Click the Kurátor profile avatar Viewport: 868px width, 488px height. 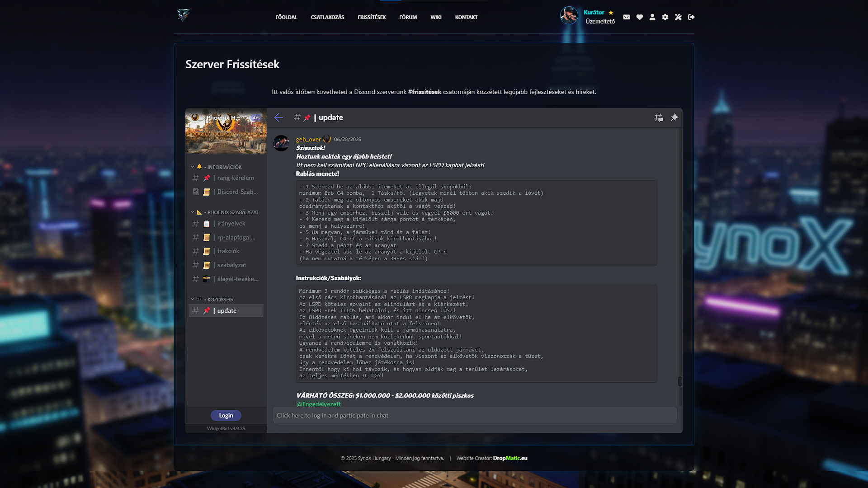point(569,16)
